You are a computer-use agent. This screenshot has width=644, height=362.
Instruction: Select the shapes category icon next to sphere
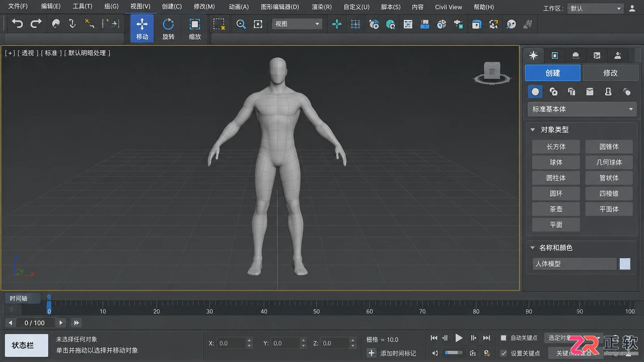click(x=554, y=92)
